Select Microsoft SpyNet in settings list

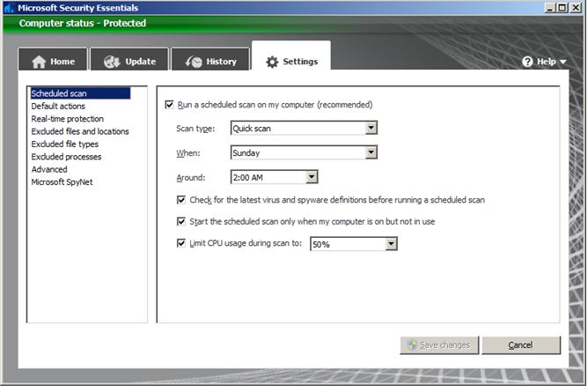tap(62, 182)
